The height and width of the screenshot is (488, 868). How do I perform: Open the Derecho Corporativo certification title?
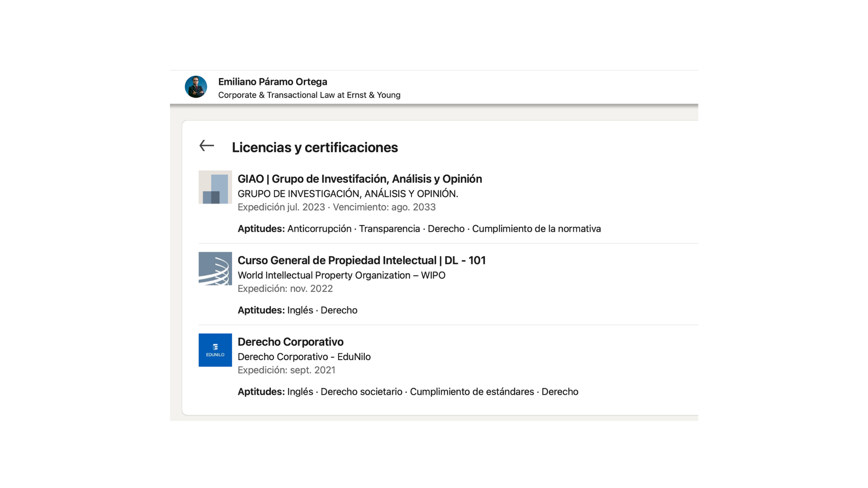click(x=290, y=342)
